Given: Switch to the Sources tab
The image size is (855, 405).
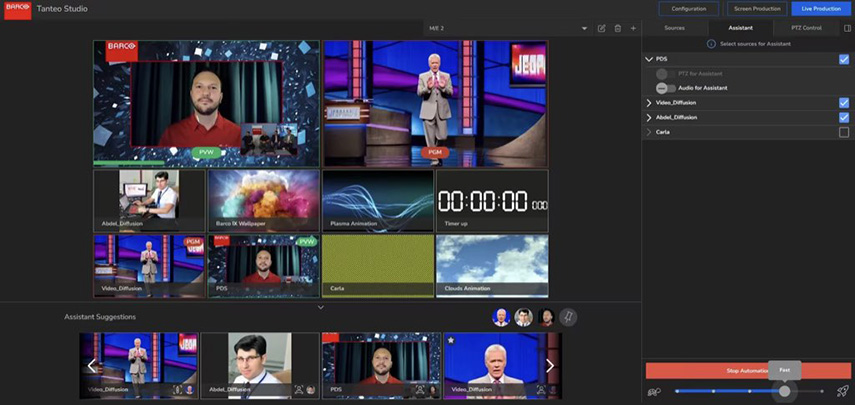Looking at the screenshot, I should [675, 28].
